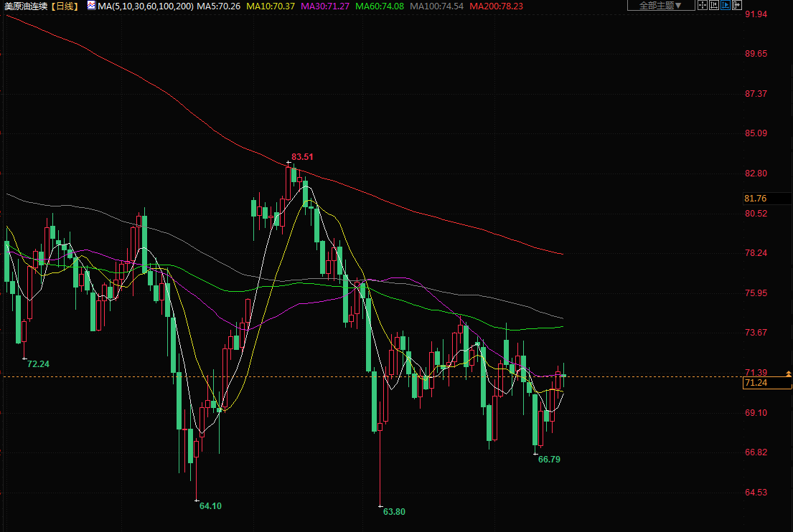Click the 81.76 price tag on axis
Image resolution: width=793 pixels, height=532 pixels.
(x=756, y=198)
